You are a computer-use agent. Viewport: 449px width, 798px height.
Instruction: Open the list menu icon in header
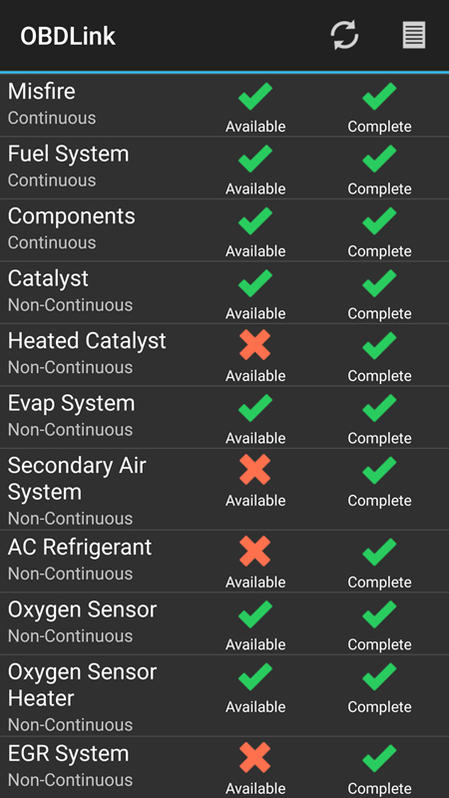click(x=414, y=36)
